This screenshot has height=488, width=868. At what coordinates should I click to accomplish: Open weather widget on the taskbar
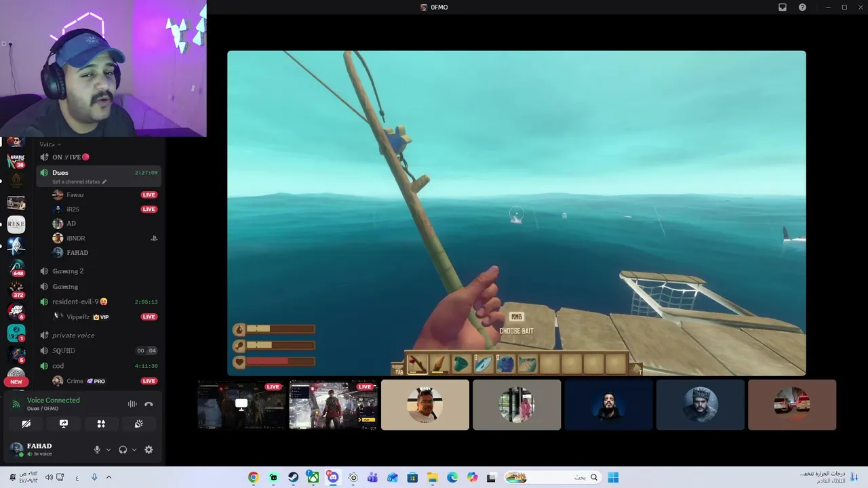click(829, 477)
